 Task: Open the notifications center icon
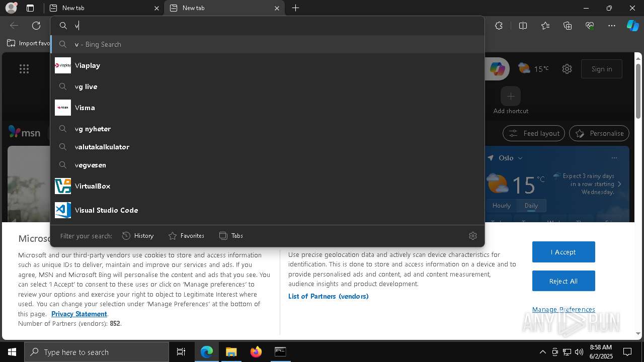tap(627, 352)
